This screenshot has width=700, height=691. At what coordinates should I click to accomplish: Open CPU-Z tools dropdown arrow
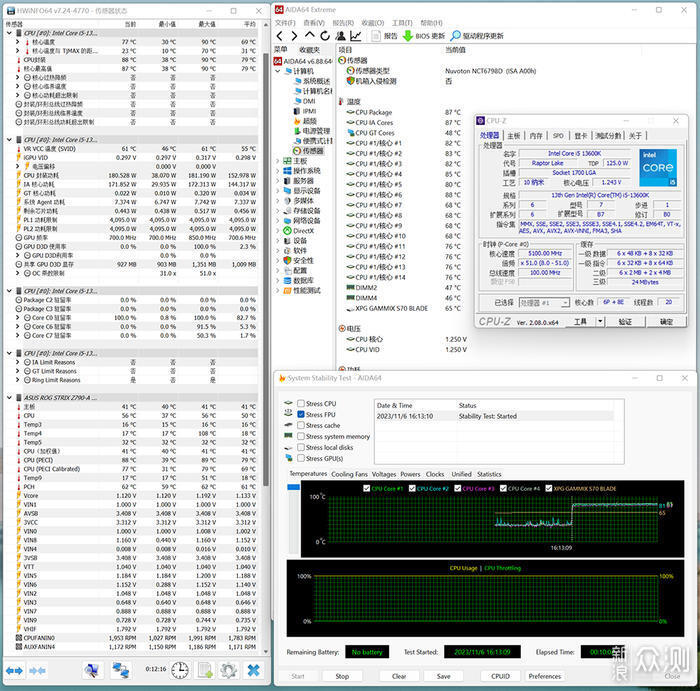600,321
